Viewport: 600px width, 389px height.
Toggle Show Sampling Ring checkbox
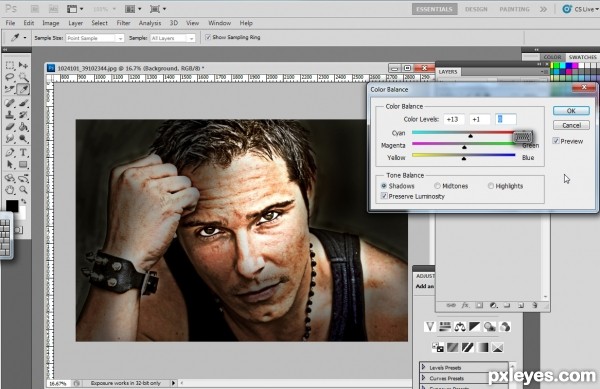click(x=208, y=37)
